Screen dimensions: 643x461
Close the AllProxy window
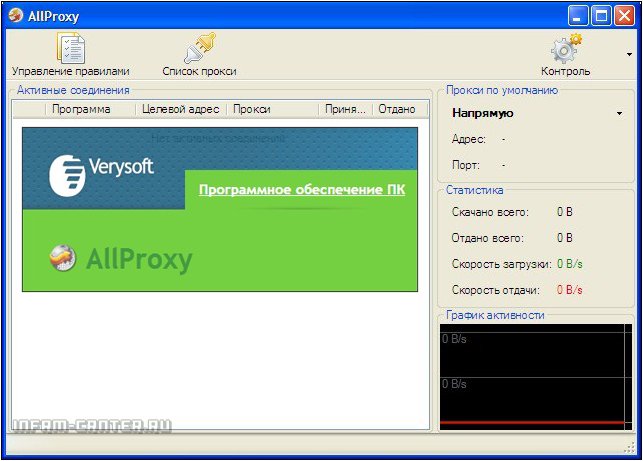tap(625, 16)
